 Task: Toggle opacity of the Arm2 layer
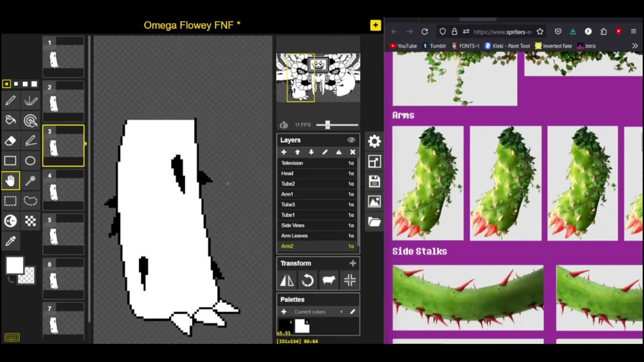tap(351, 246)
